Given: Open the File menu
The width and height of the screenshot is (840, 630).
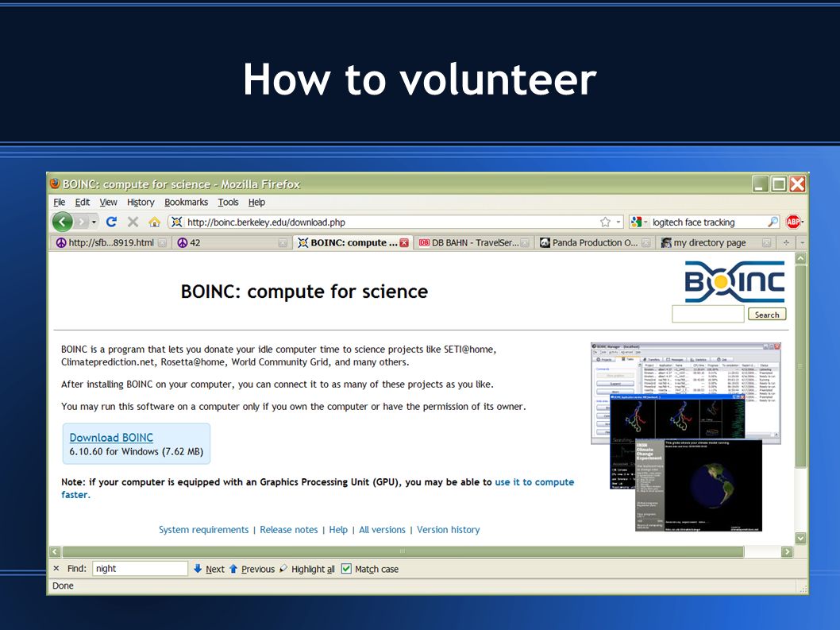Looking at the screenshot, I should [59, 202].
